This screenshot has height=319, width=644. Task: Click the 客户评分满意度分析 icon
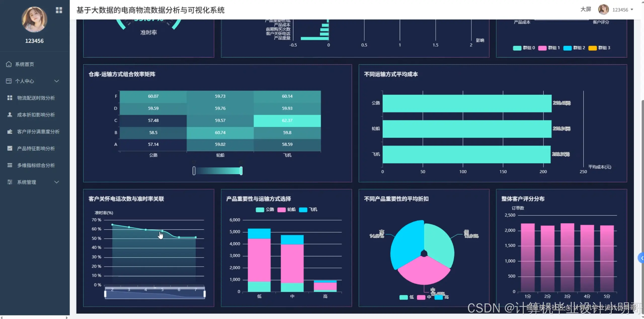click(10, 132)
